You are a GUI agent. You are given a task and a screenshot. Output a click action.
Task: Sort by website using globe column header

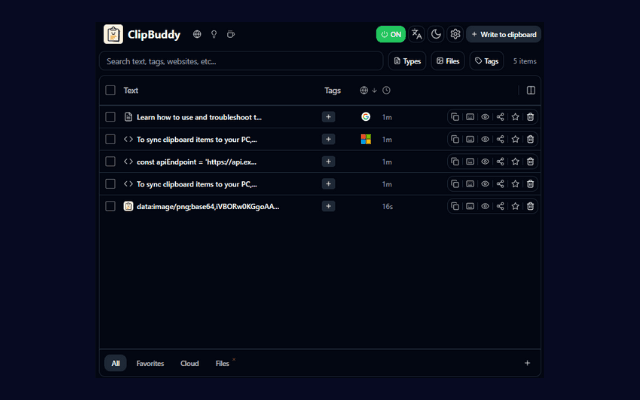(x=364, y=90)
